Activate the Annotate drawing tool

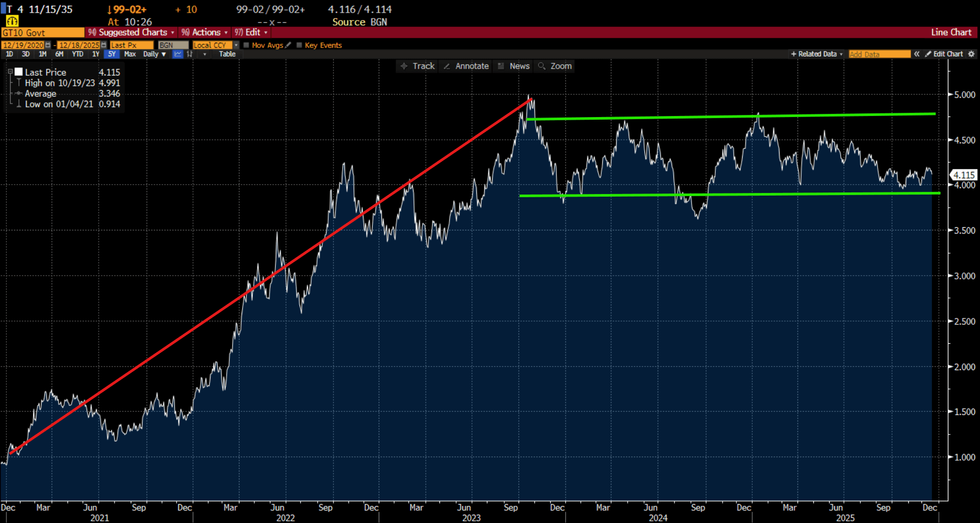pyautogui.click(x=466, y=66)
